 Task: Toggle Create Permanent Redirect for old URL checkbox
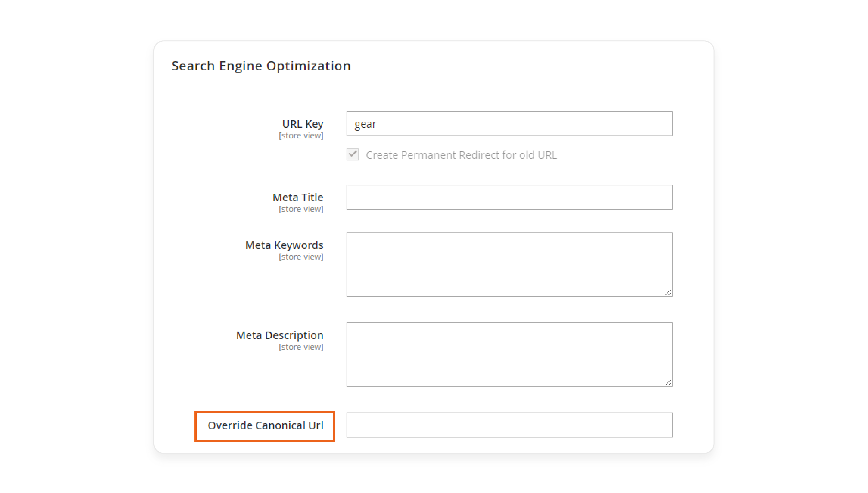[352, 154]
